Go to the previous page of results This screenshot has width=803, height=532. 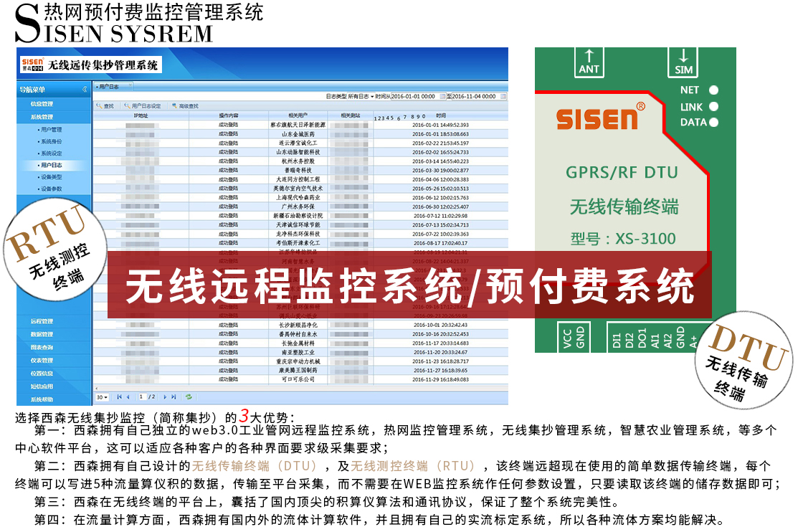[x=128, y=396]
